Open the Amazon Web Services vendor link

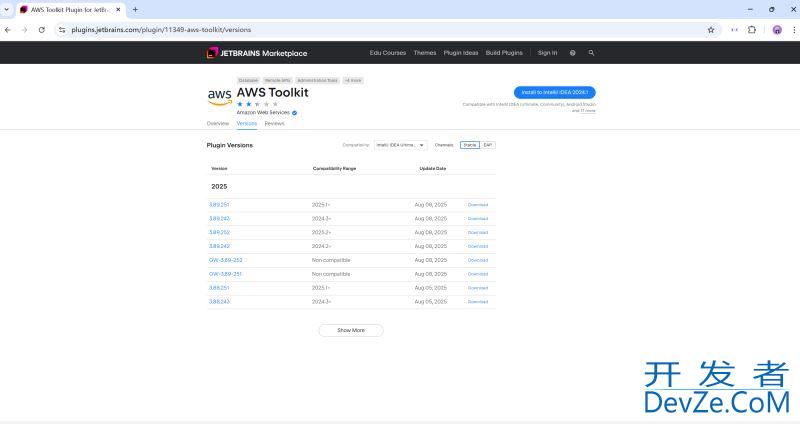(x=263, y=113)
